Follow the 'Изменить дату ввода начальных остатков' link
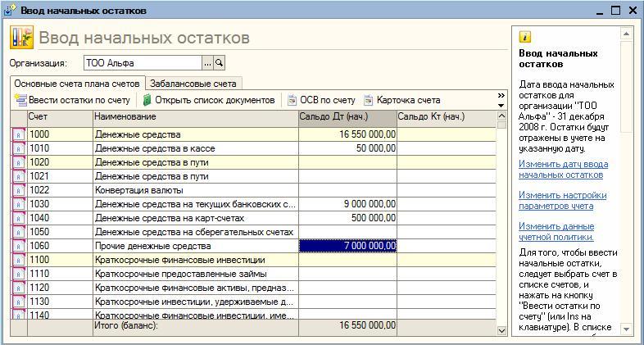Image resolution: width=644 pixels, height=345 pixels. pos(563,170)
